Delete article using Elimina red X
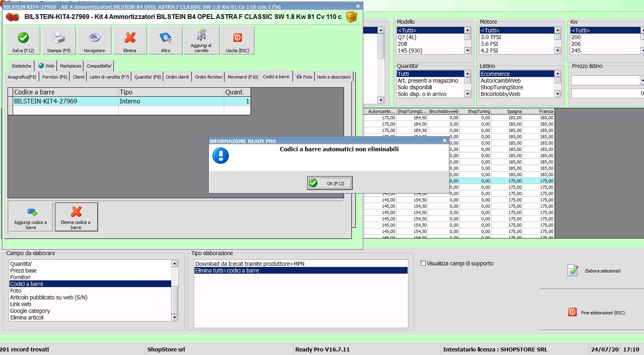Image resolution: width=644 pixels, height=355 pixels. coord(130,41)
